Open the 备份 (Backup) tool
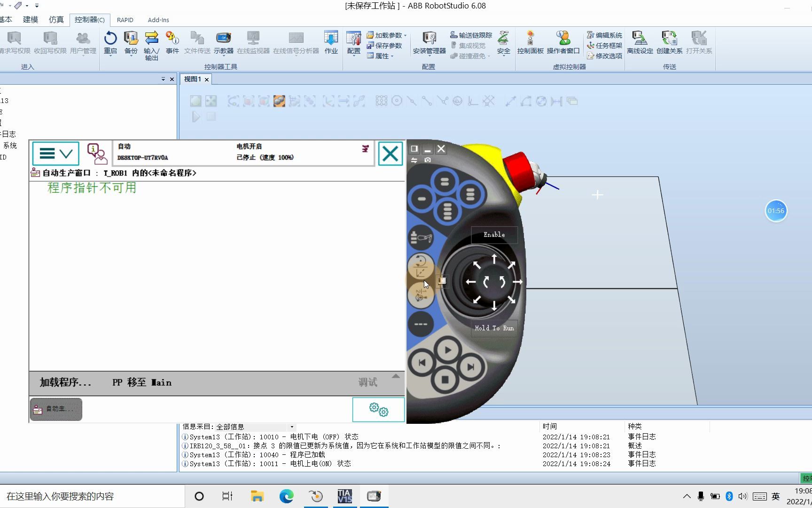 point(131,43)
